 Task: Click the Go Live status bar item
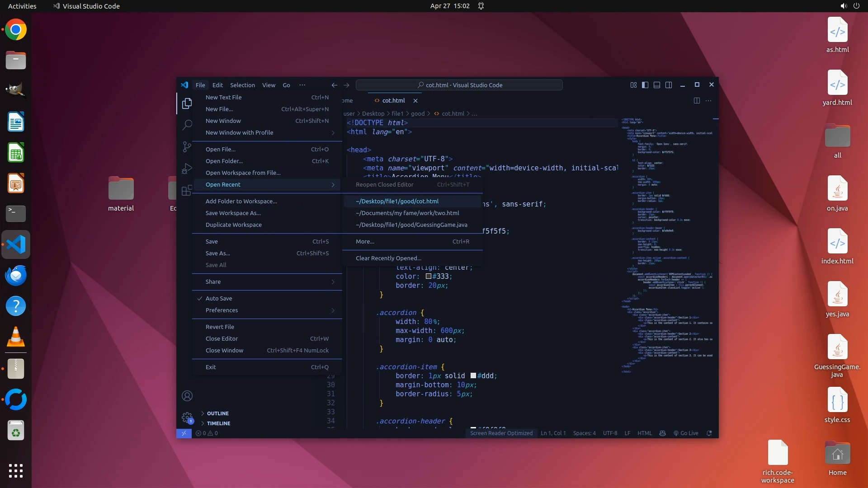pos(686,433)
